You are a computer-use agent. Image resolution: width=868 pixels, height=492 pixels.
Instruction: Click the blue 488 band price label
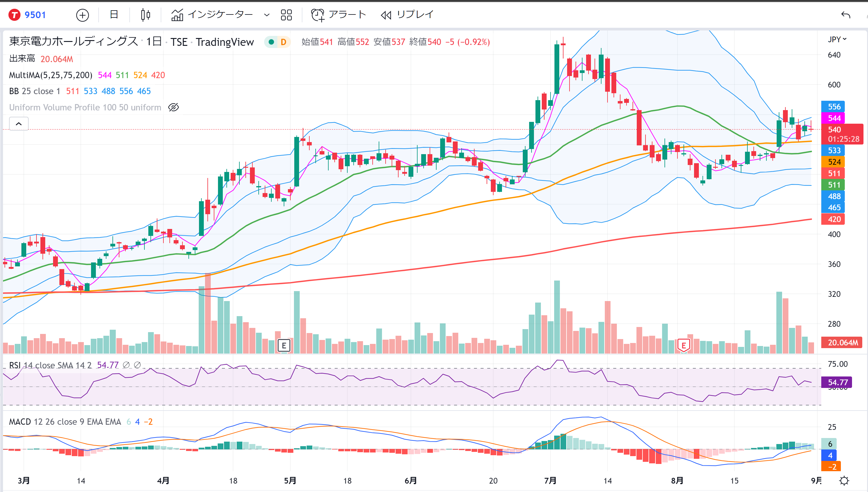click(833, 196)
